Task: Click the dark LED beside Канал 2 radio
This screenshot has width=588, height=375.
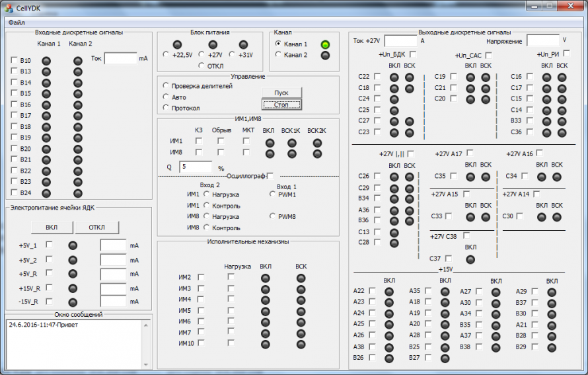Action: click(x=325, y=55)
